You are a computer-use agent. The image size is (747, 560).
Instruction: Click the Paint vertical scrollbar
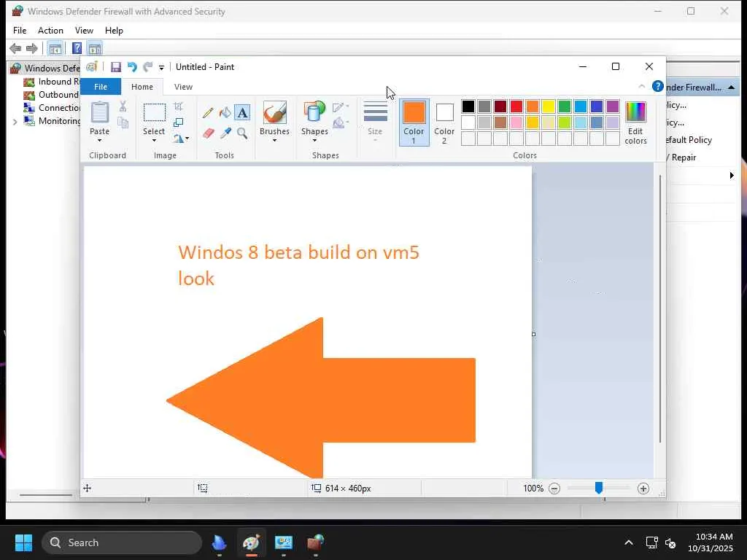click(659, 308)
